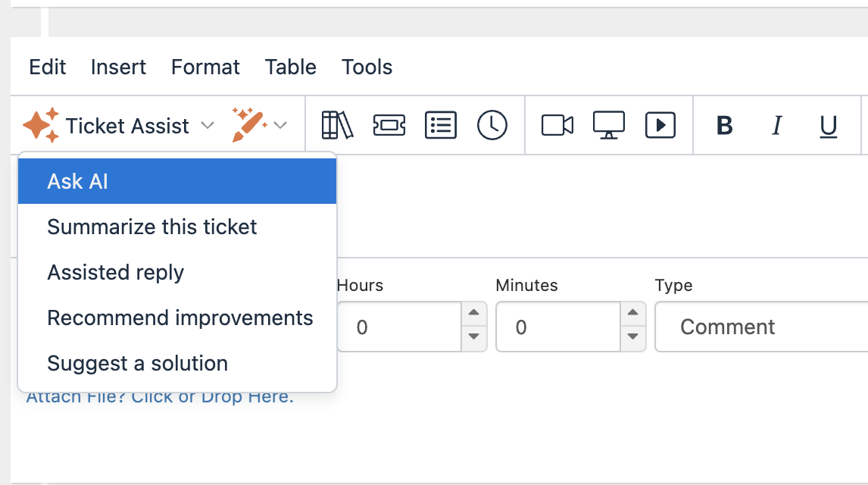Screen dimensions: 868x485
Task: Increase the Hours value with up arrow
Action: coord(473,312)
